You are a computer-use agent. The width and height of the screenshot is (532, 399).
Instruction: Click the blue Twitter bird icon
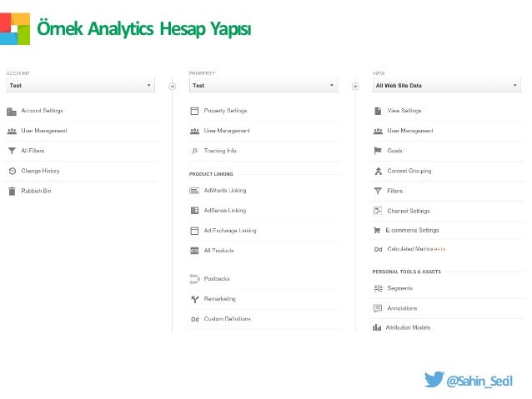coord(434,379)
